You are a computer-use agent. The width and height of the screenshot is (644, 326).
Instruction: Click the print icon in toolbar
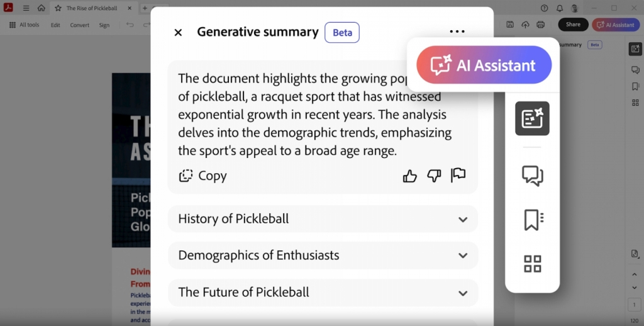[x=540, y=25]
